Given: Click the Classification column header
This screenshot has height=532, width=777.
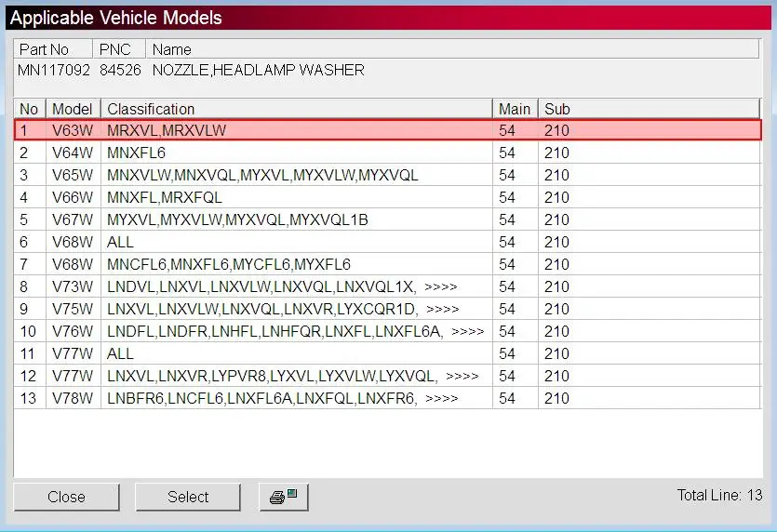Looking at the screenshot, I should pos(297,109).
